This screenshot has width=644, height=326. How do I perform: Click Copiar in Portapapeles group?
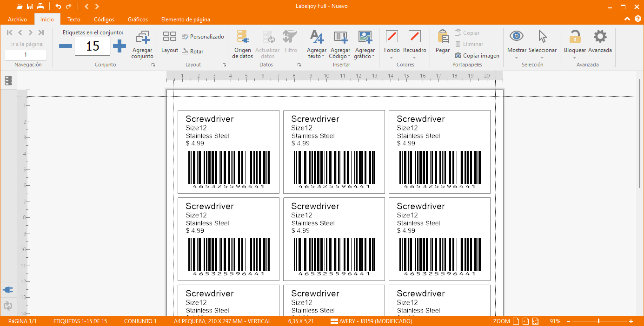[x=467, y=33]
